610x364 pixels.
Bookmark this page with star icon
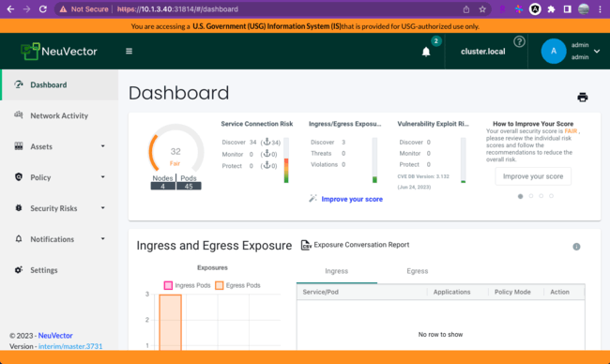coord(482,9)
